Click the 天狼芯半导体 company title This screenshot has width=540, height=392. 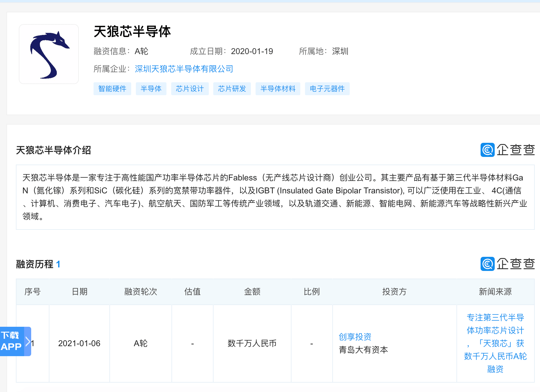pyautogui.click(x=132, y=31)
